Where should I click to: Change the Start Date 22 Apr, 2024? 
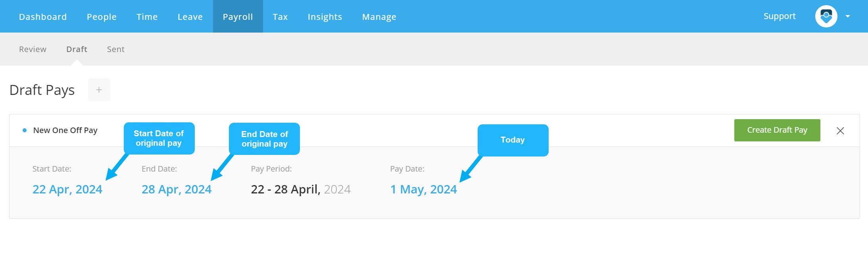(x=67, y=189)
